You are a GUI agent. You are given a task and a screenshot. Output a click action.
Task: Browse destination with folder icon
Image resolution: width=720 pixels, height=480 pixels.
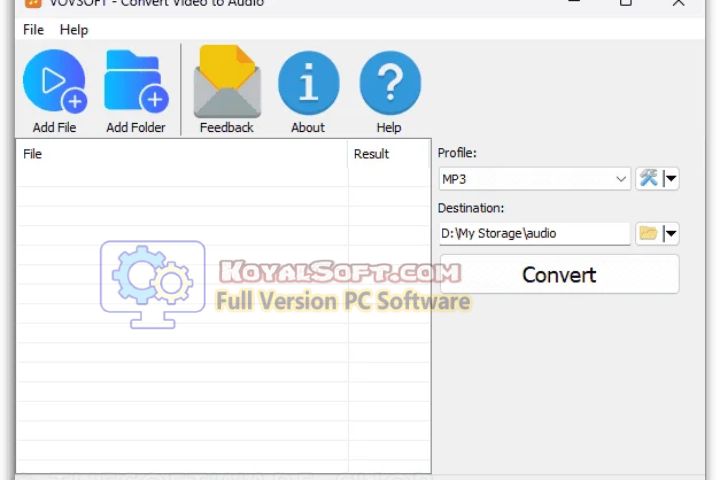pos(648,233)
